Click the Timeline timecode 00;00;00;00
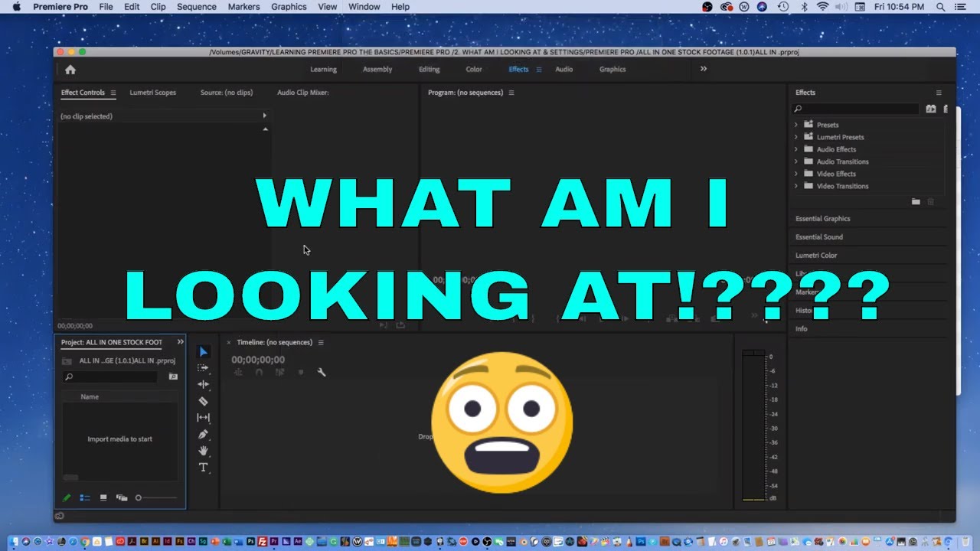This screenshot has width=980, height=551. pyautogui.click(x=258, y=360)
